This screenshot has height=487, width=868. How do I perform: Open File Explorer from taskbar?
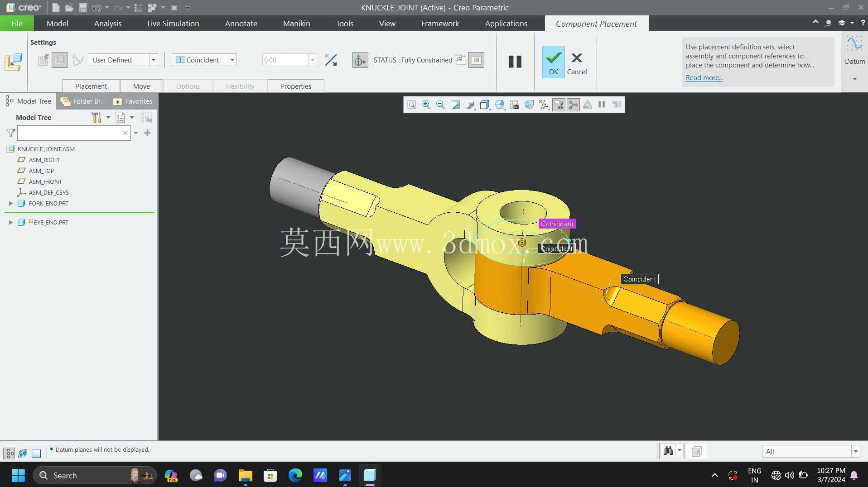pyautogui.click(x=245, y=476)
